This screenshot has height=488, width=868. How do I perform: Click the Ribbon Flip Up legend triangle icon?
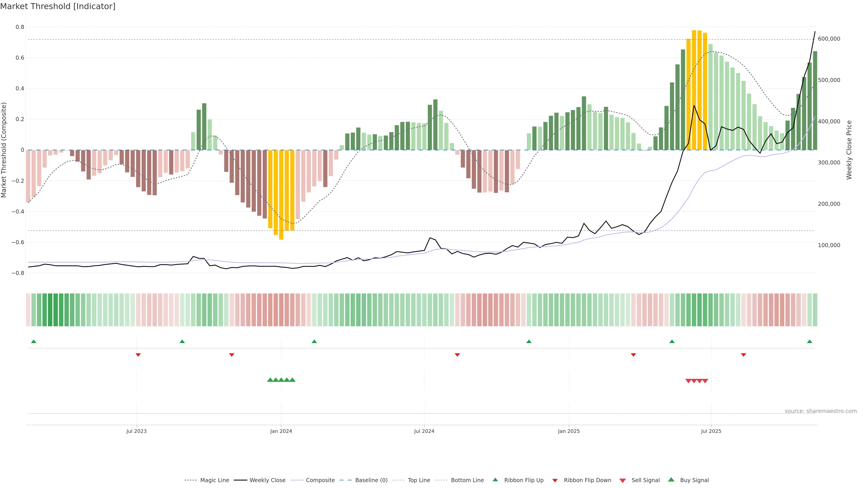pyautogui.click(x=495, y=480)
